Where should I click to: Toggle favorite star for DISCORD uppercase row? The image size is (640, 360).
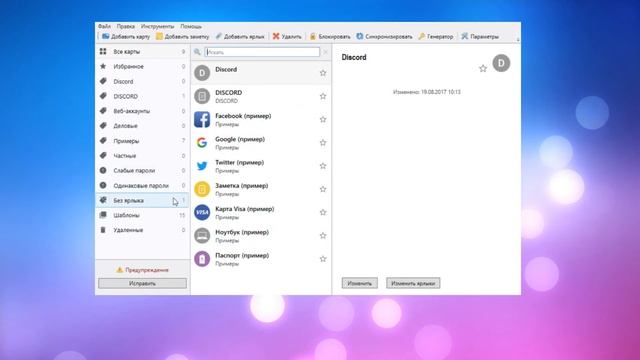coord(323,96)
